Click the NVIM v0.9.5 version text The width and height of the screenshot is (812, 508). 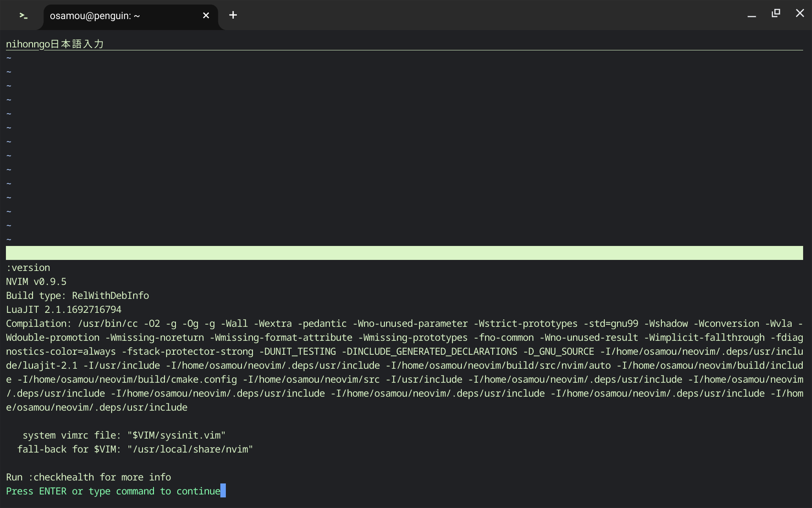[x=36, y=281]
